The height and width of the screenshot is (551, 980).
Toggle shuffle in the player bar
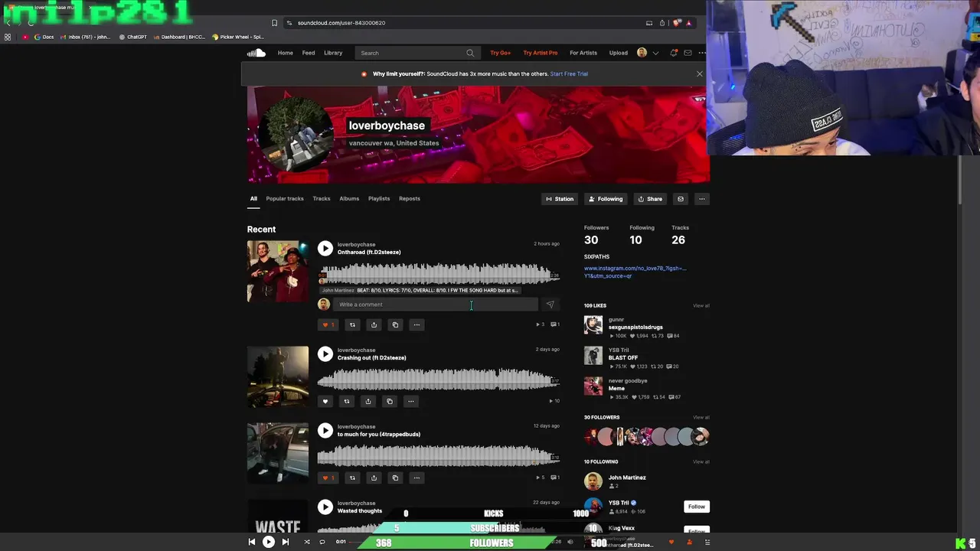click(306, 542)
